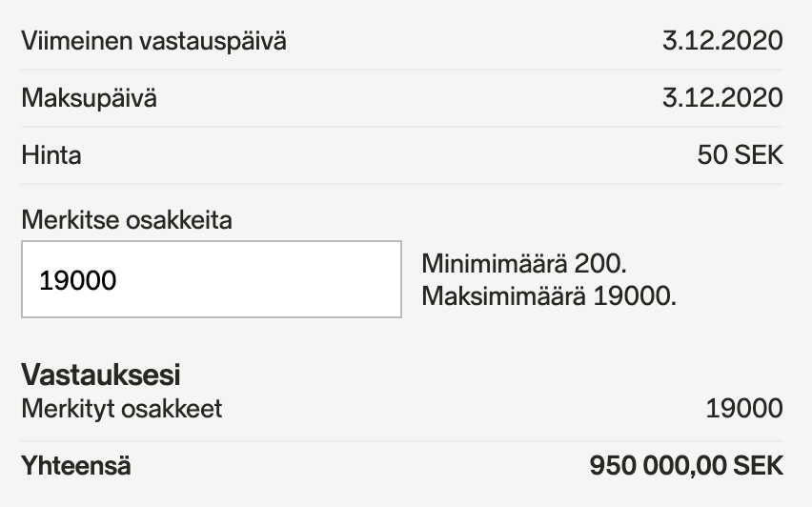The image size is (812, 507).
Task: Click the divider line above Yhteensä row
Action: pos(401,440)
